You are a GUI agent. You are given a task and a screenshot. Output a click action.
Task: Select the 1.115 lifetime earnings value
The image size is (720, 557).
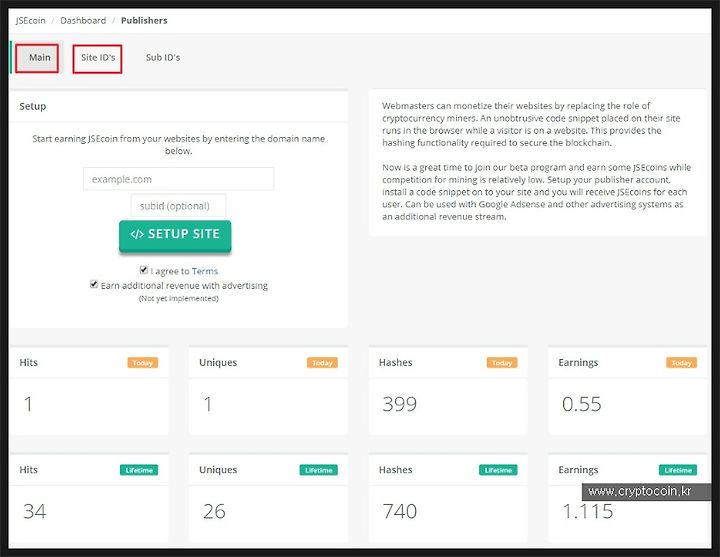[588, 512]
